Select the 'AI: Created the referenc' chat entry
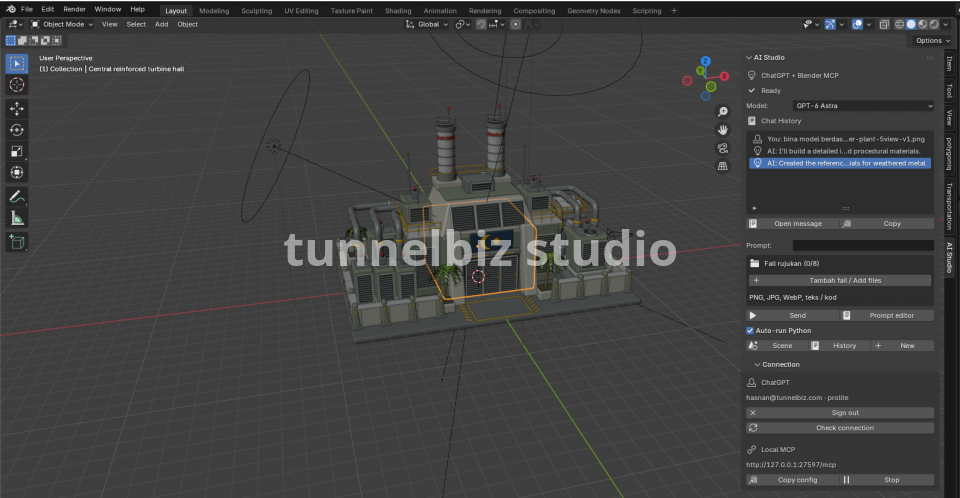This screenshot has height=498, width=960. (x=840, y=164)
